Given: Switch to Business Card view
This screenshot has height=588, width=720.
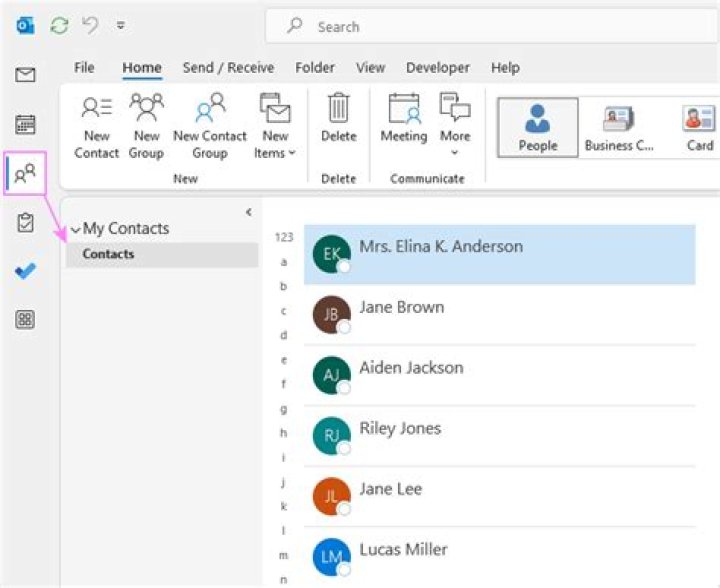Looking at the screenshot, I should 619,127.
